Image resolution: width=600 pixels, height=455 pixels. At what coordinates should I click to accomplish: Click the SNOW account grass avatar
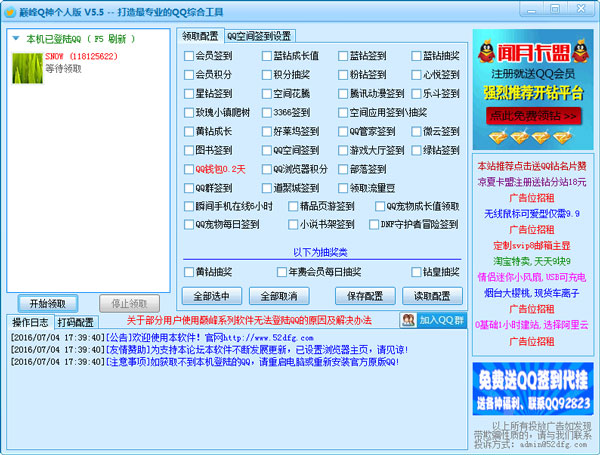27,68
